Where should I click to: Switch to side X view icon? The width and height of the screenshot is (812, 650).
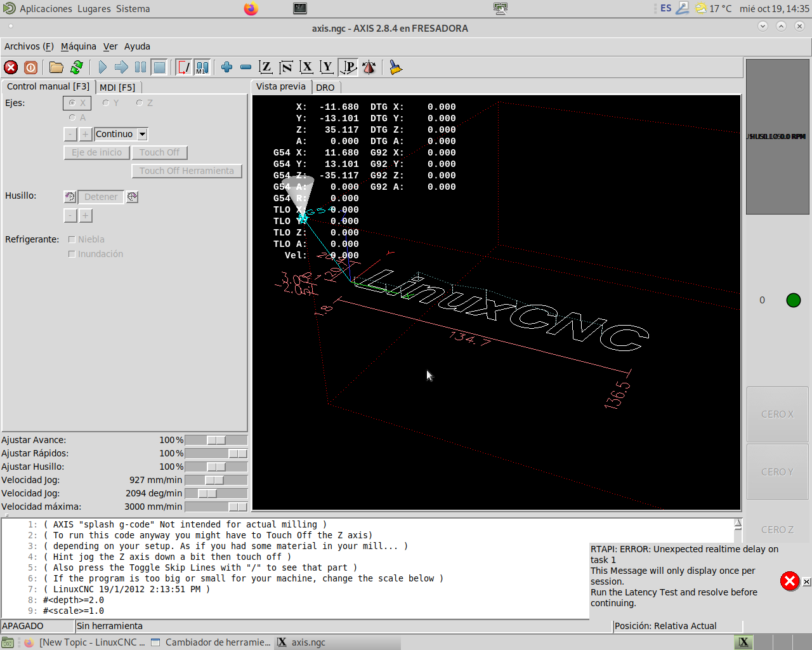pos(306,67)
